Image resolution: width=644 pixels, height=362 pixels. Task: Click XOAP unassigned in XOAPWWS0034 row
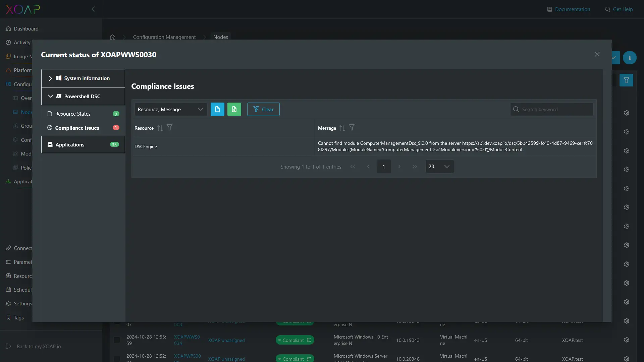pos(226,340)
